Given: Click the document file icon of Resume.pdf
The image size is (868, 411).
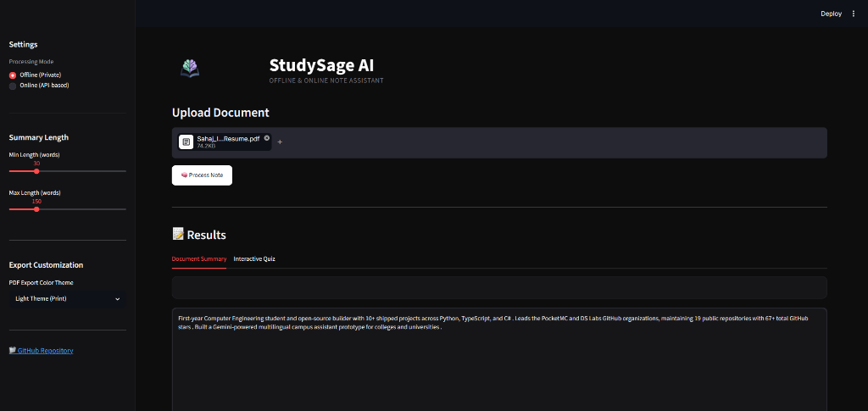Looking at the screenshot, I should [x=186, y=142].
